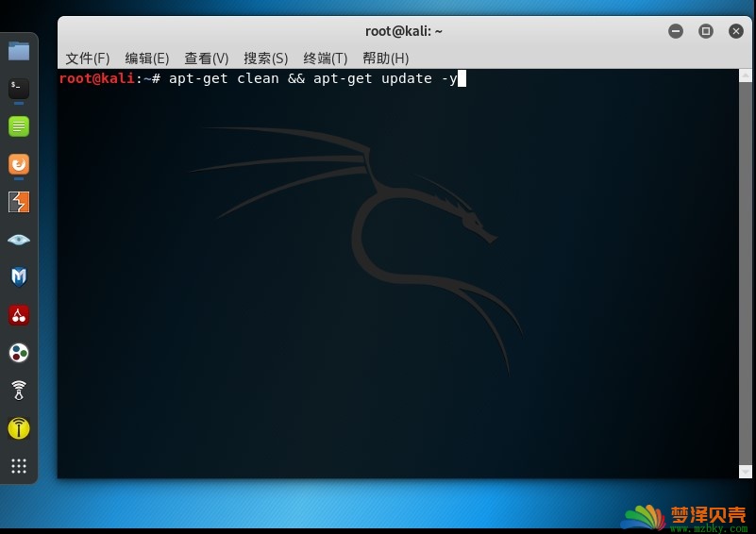Open Burp Suite from the dock

point(19,202)
